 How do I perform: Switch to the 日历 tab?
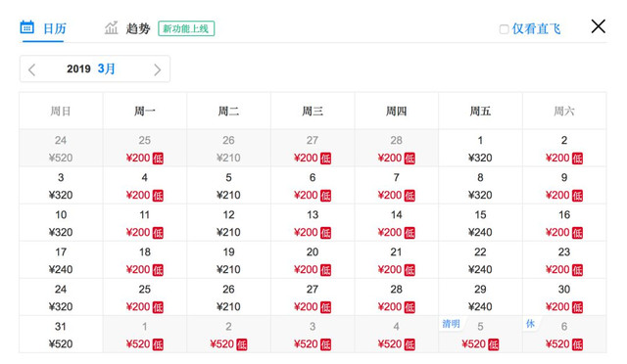42,28
